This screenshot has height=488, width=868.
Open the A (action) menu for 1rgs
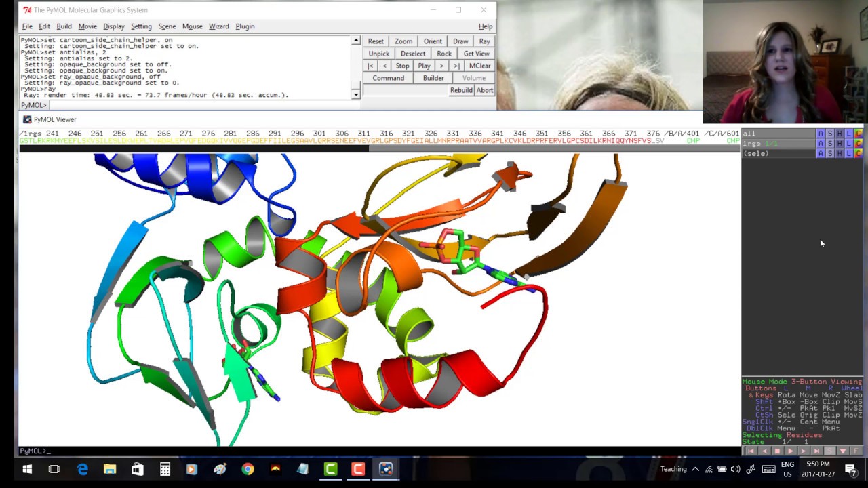(x=821, y=144)
